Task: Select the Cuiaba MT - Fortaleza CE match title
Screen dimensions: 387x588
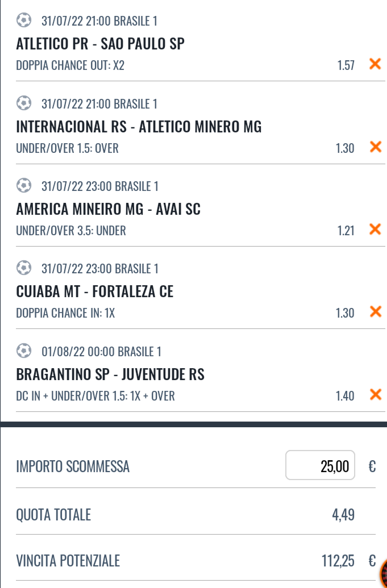Action: [95, 291]
